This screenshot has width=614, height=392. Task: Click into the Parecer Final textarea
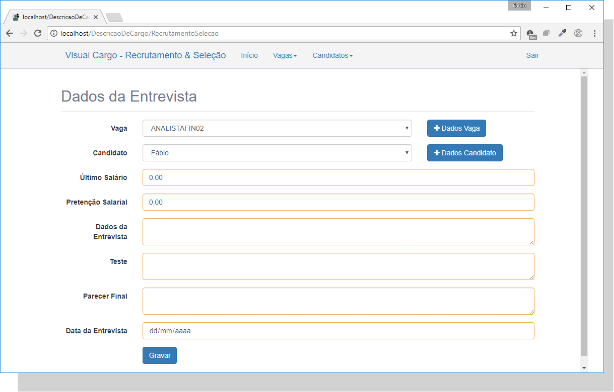tap(338, 301)
